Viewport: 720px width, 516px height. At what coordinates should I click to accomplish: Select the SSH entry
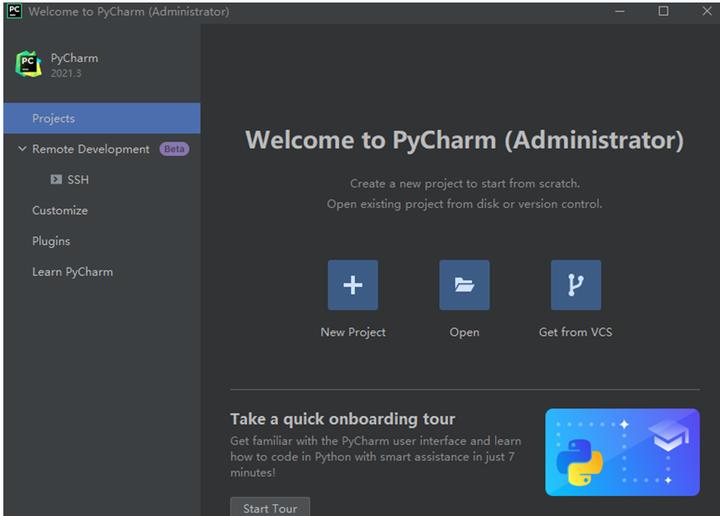tap(78, 180)
